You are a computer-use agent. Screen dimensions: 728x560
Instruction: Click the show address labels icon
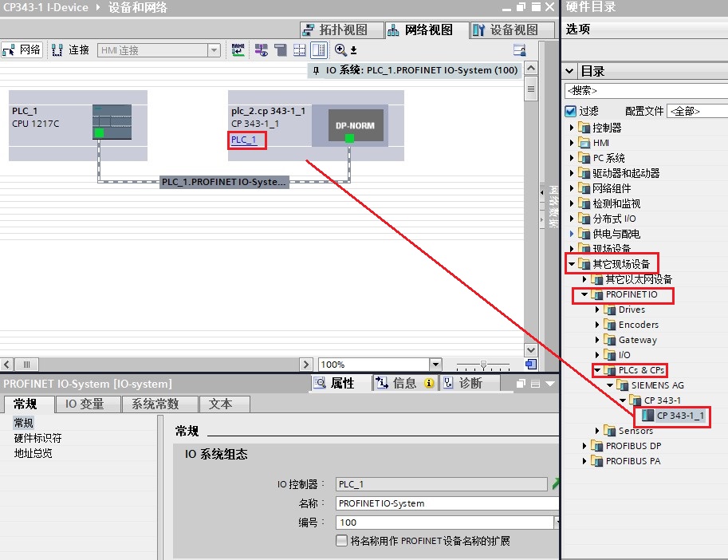point(262,49)
